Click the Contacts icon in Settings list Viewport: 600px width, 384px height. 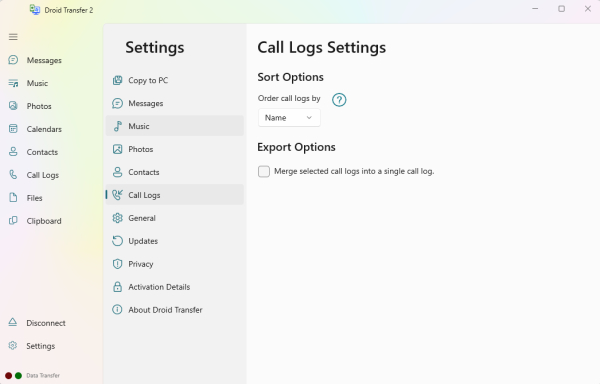click(x=117, y=172)
